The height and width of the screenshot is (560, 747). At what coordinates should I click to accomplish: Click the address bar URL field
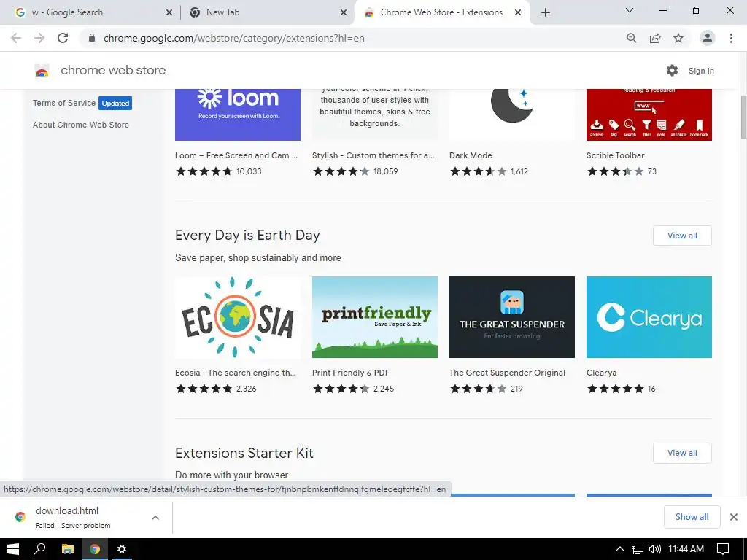(352, 38)
